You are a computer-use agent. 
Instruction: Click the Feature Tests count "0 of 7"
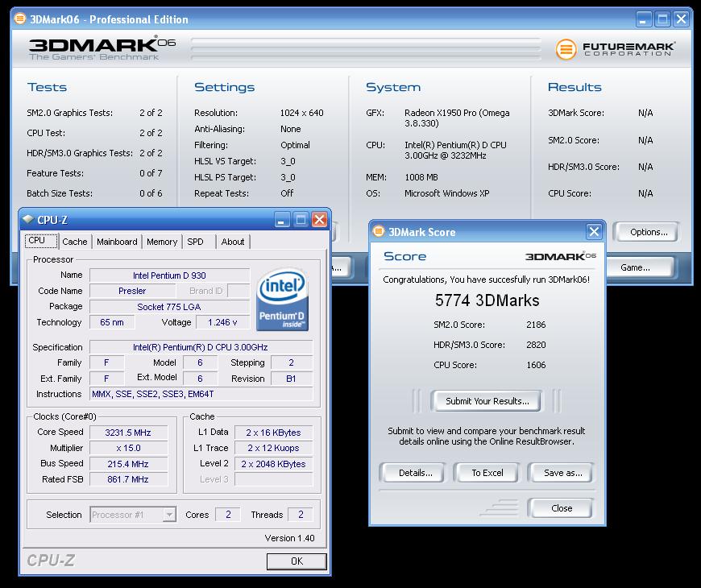coord(151,173)
